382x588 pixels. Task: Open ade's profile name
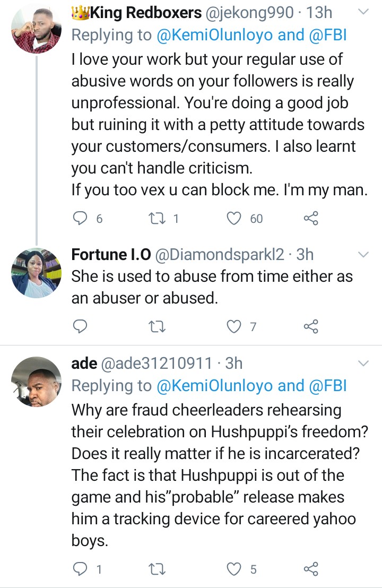tap(84, 364)
